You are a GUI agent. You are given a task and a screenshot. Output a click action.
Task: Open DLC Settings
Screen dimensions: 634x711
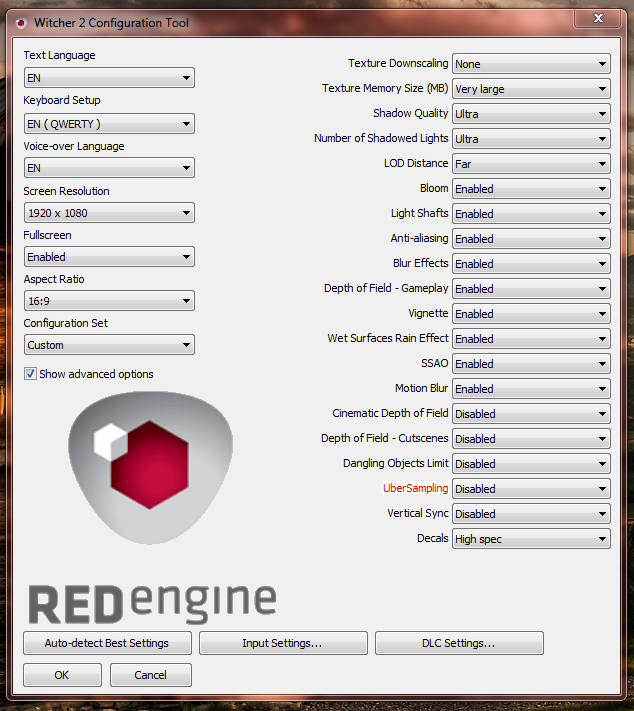point(459,643)
